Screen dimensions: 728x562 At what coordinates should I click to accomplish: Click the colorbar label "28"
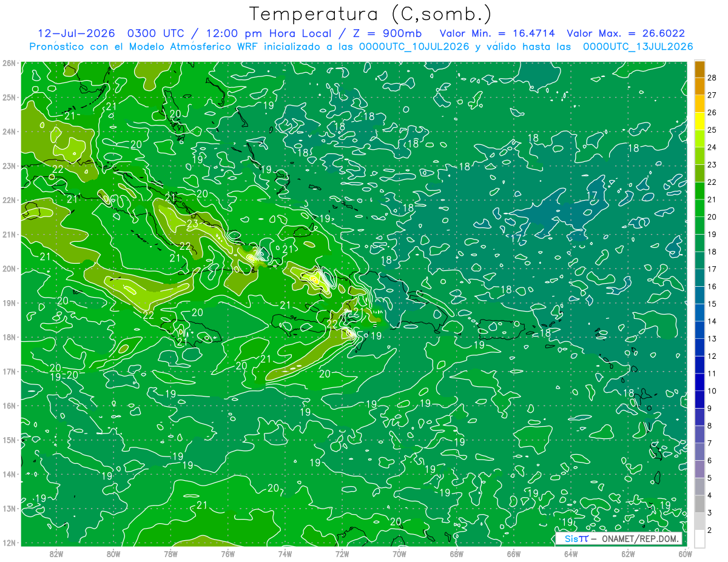(712, 78)
